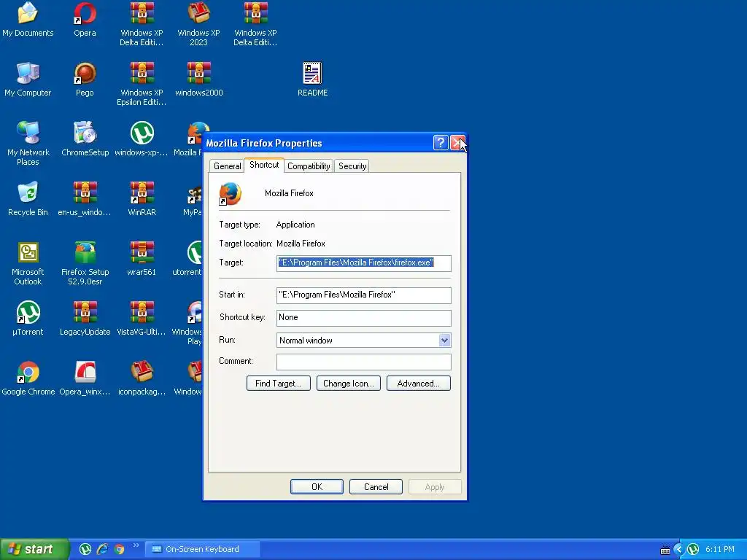Click the Start in path field

coord(363,295)
